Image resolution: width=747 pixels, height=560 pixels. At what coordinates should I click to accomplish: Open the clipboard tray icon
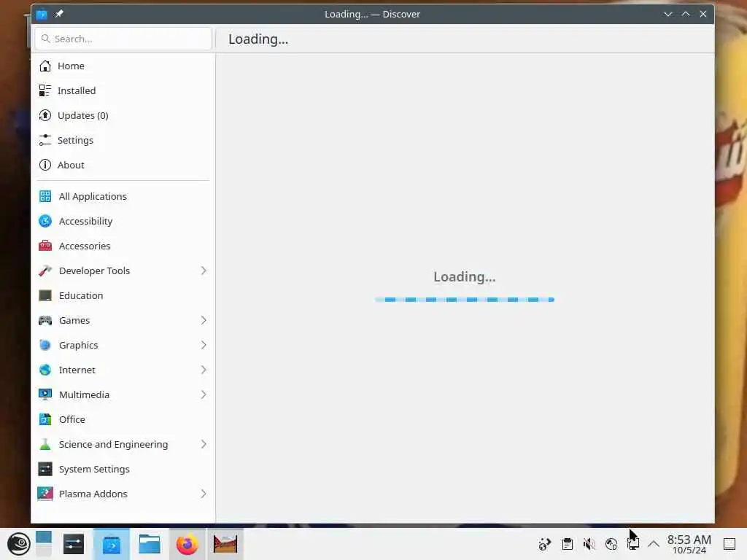tap(567, 544)
